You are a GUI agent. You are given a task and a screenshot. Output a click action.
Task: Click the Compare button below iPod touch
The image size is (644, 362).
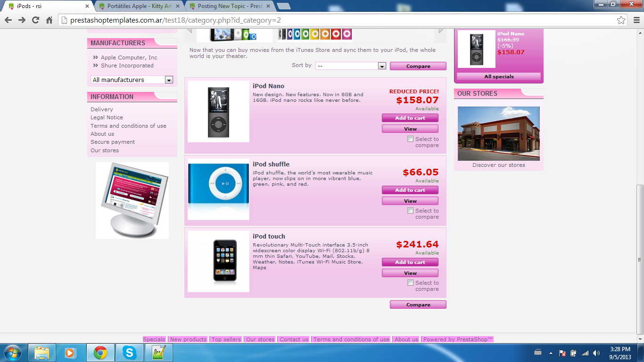coord(418,304)
